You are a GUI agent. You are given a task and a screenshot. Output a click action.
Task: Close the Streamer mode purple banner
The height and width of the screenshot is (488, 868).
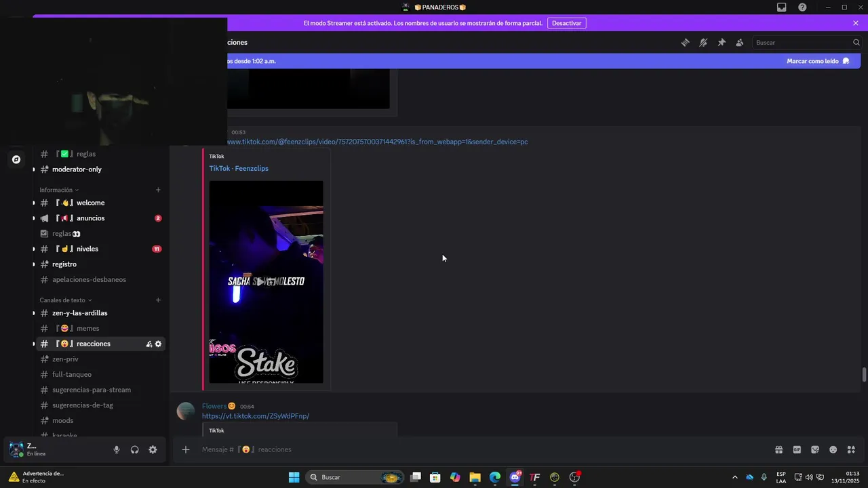(x=856, y=23)
